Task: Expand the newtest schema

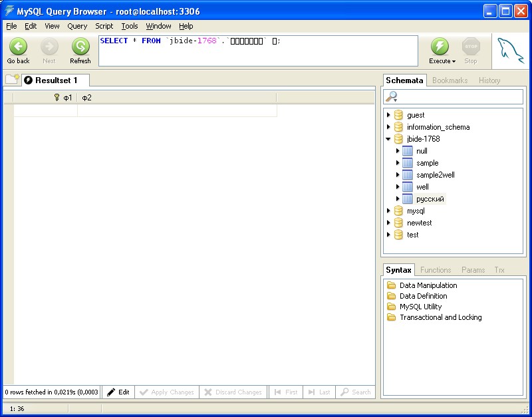Action: 388,223
